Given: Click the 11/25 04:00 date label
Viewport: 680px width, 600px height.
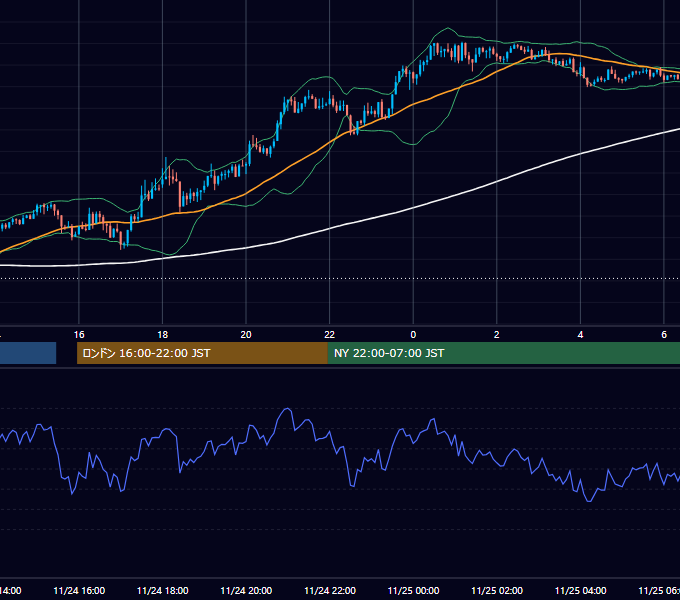Looking at the screenshot, I should pos(581,590).
